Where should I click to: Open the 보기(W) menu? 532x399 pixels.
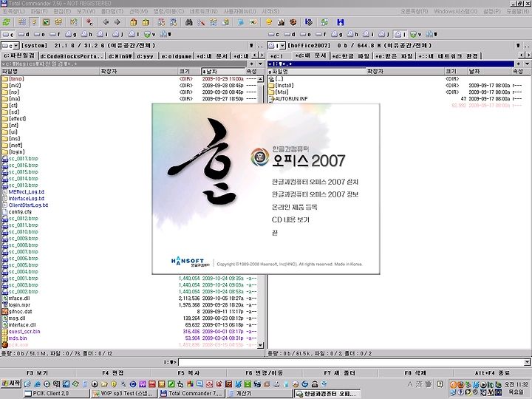coord(86,11)
